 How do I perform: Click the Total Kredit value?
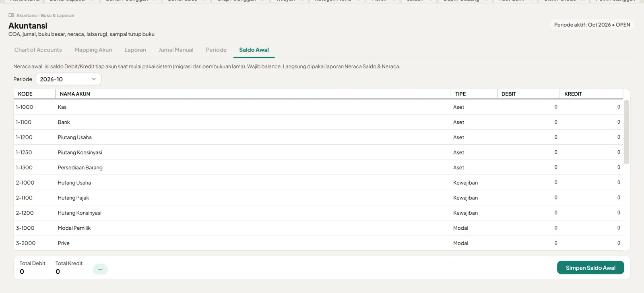[58, 272]
